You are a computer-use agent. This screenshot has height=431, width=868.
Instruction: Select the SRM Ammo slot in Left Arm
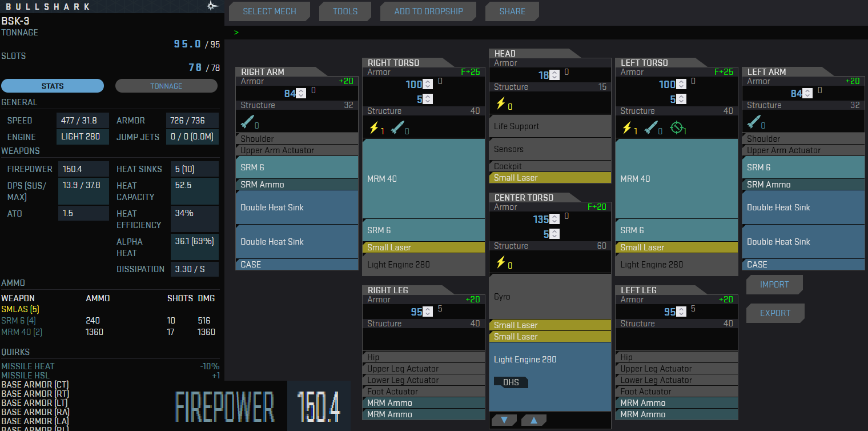[803, 185]
